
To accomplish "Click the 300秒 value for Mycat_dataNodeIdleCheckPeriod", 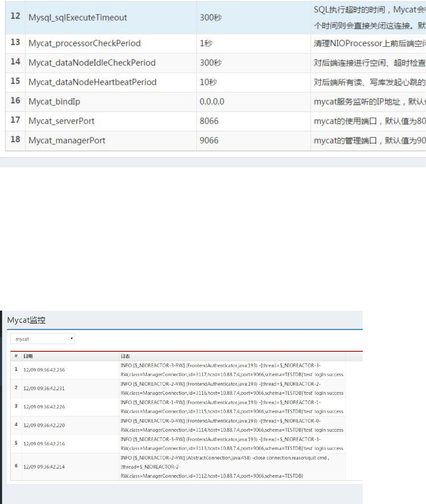I will pyautogui.click(x=211, y=63).
